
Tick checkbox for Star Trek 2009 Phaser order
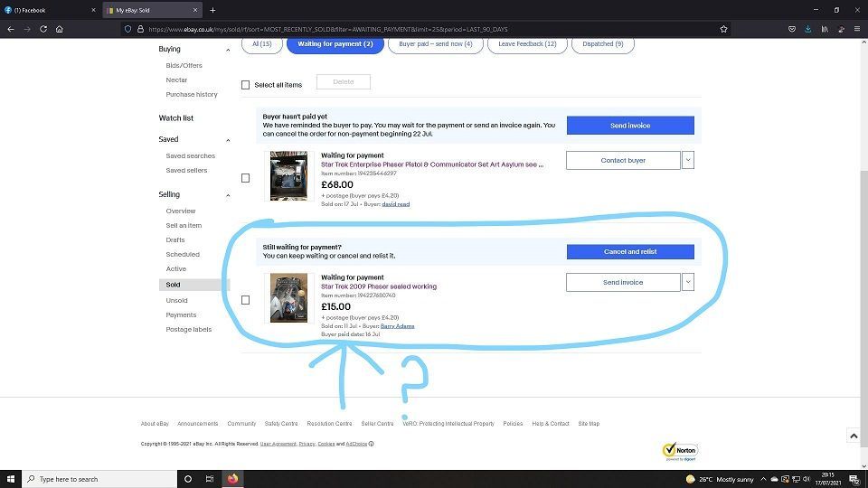click(245, 300)
